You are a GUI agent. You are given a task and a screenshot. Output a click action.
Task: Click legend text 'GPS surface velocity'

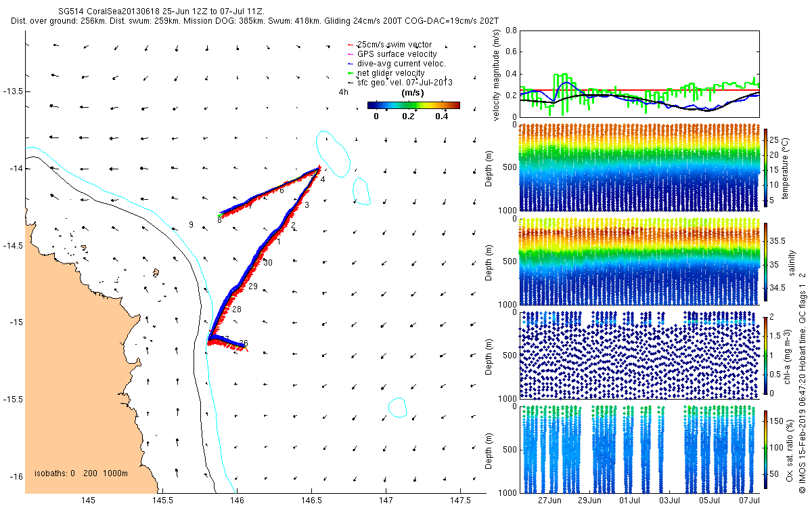pos(397,54)
